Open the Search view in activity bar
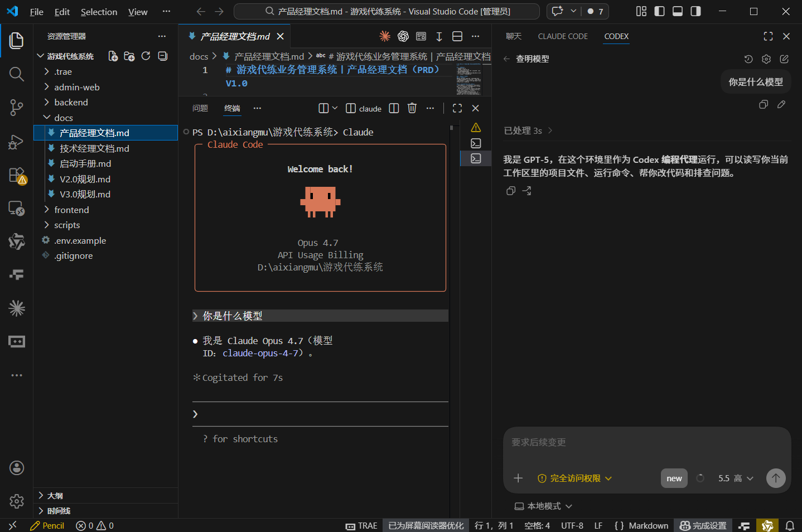 [17, 74]
